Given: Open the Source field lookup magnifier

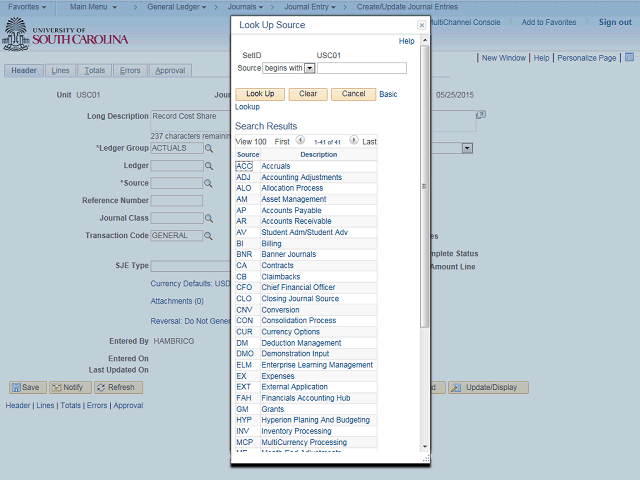Looking at the screenshot, I should coord(208,183).
